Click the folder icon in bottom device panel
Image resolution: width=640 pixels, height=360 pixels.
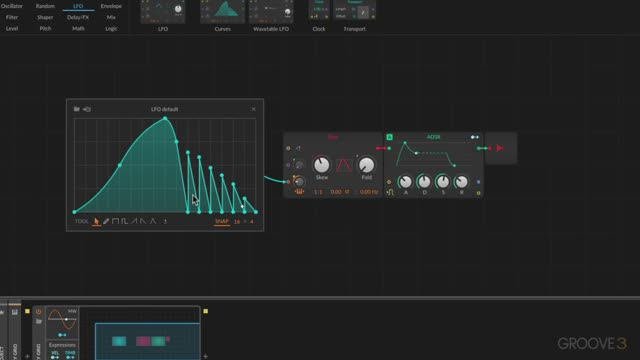[x=39, y=322]
